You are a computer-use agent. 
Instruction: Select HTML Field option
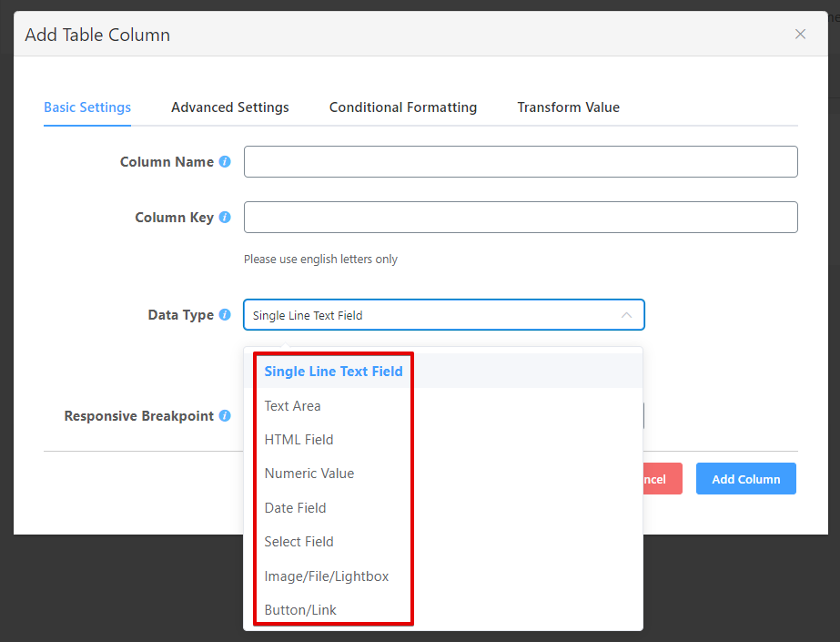pos(299,440)
